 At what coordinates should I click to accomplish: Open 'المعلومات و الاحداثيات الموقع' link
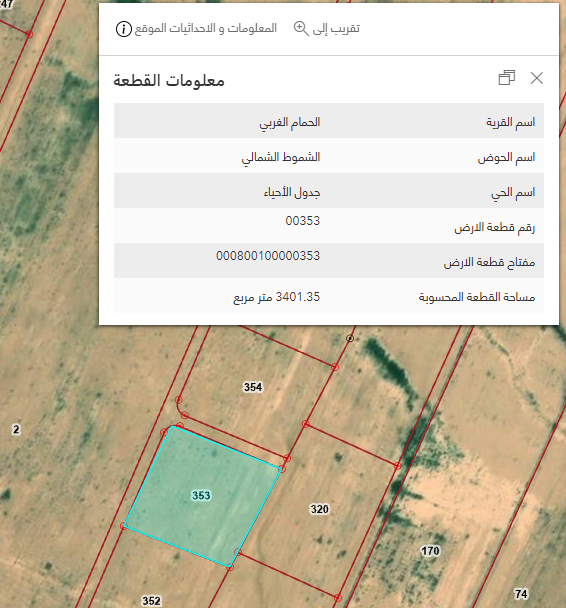[x=205, y=28]
